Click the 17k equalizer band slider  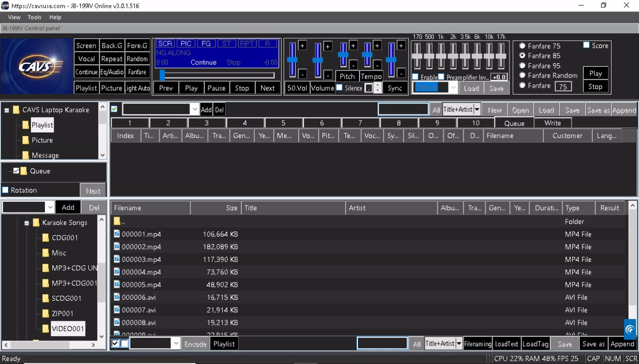pos(501,55)
